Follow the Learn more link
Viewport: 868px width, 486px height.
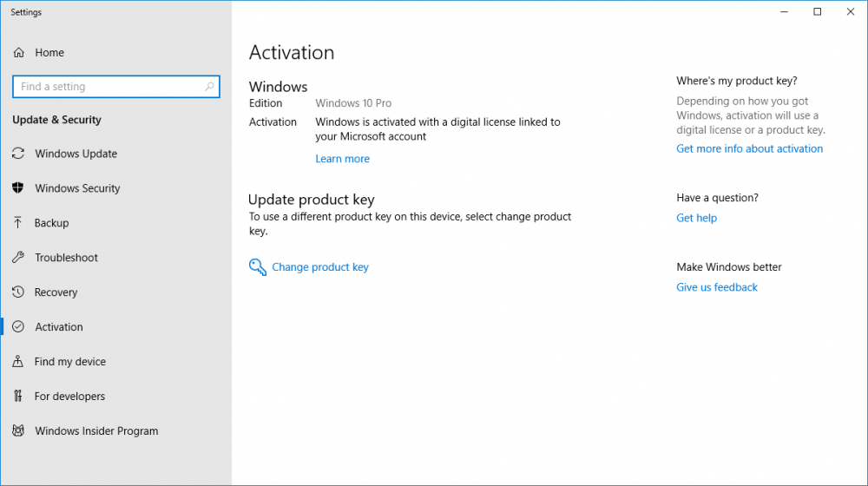343,159
